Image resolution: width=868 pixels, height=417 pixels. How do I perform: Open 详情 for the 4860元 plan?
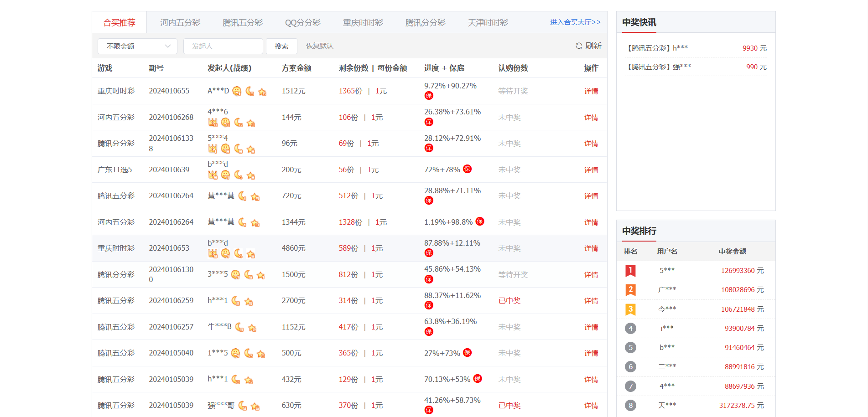(x=591, y=248)
